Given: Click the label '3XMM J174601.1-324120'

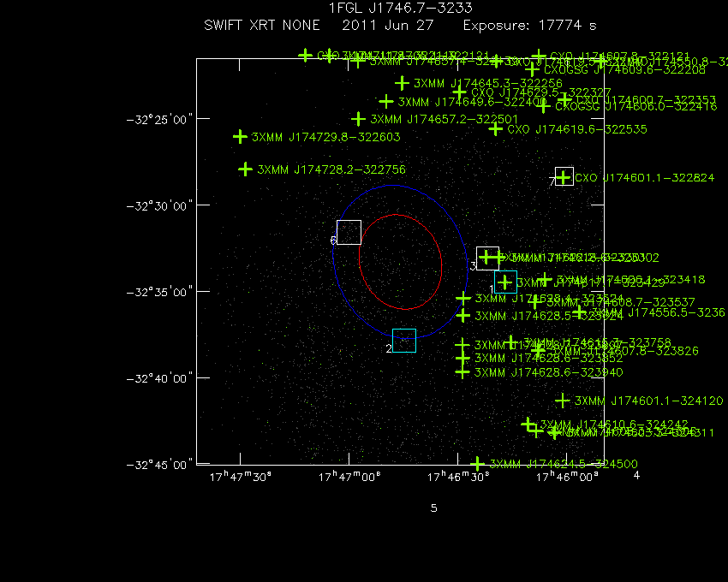Looking at the screenshot, I should pos(648,401).
